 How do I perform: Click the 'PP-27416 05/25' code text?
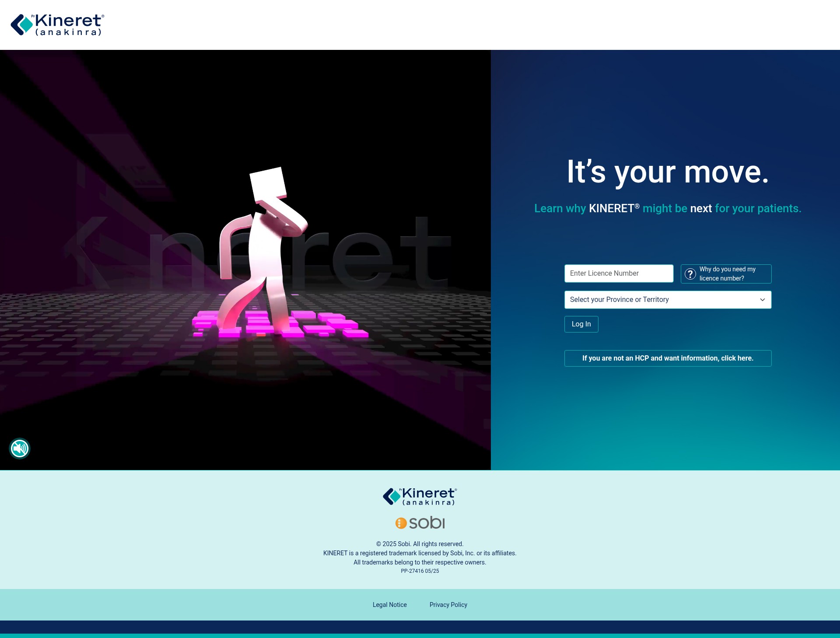pyautogui.click(x=420, y=571)
